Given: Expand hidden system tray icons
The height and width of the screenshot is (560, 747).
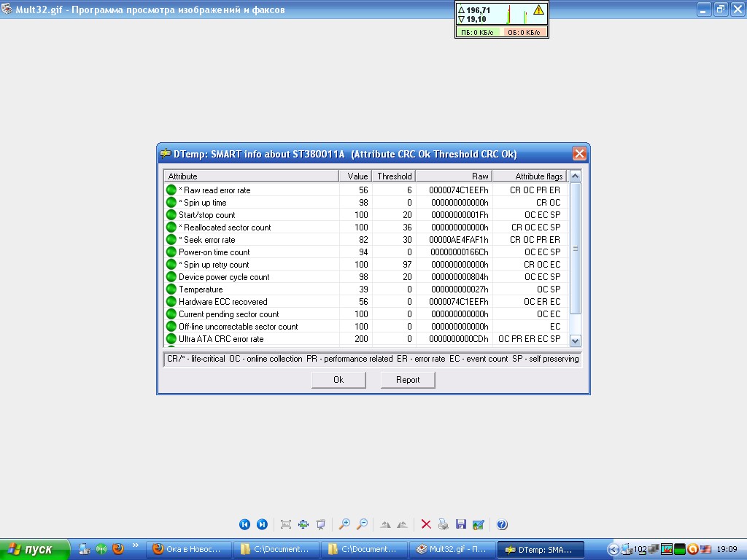Looking at the screenshot, I should 613,550.
